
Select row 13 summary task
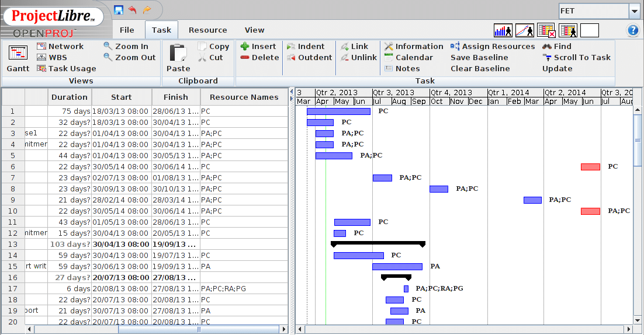tap(13, 244)
